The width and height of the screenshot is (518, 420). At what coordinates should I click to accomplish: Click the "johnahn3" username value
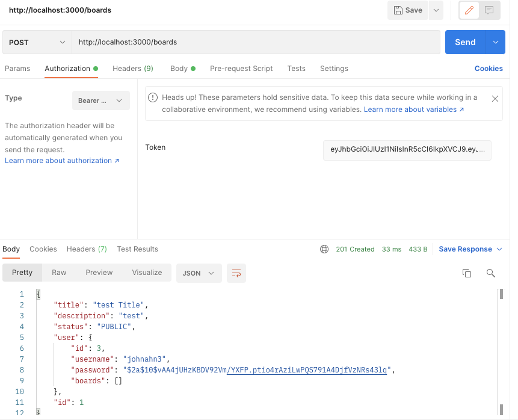144,359
